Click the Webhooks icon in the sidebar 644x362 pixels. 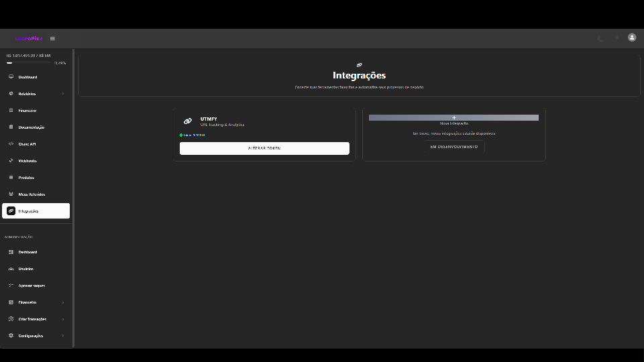point(11,161)
